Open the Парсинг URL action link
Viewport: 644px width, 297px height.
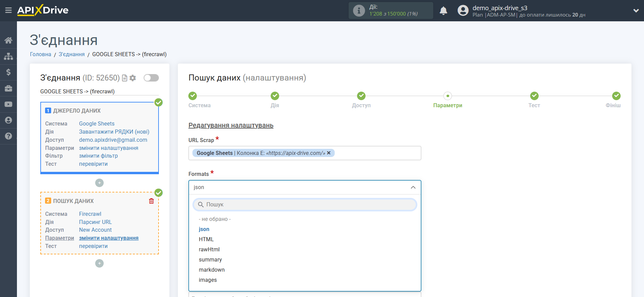click(96, 222)
